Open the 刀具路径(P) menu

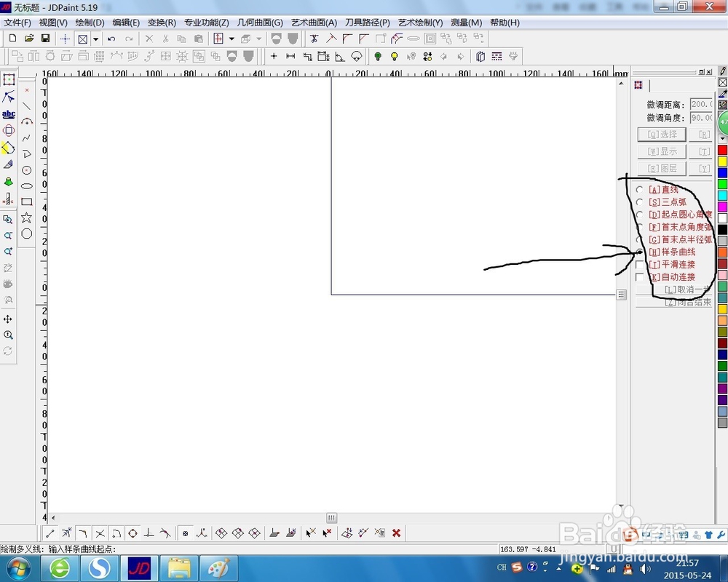tap(367, 23)
